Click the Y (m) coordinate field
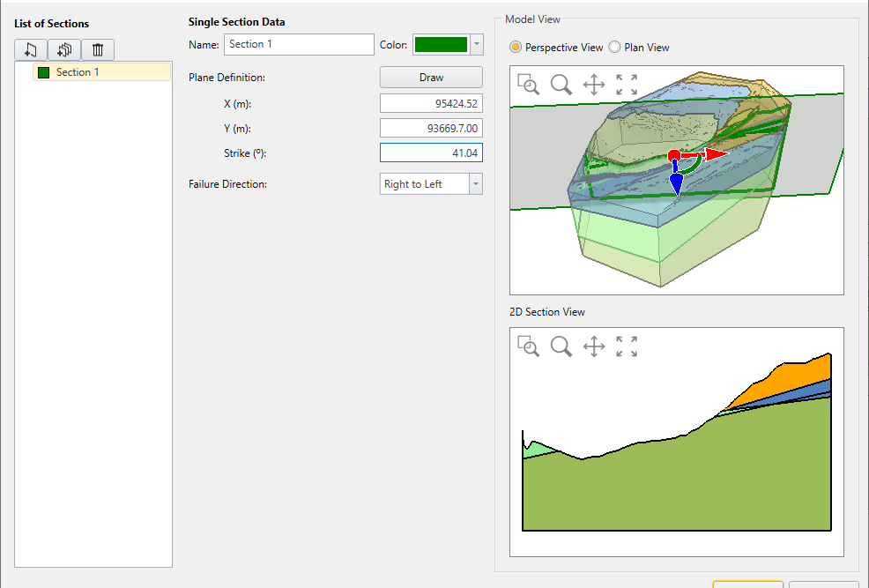This screenshot has height=588, width=869. 431,128
